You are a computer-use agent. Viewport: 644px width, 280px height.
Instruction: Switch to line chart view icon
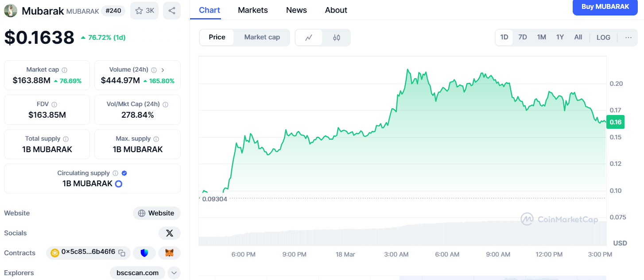(309, 38)
